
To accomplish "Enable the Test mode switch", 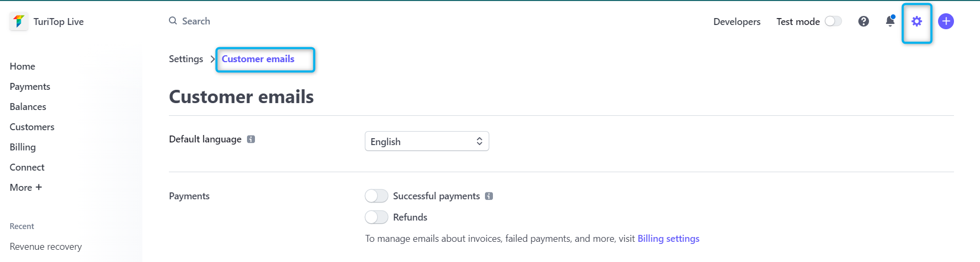I will coord(833,21).
